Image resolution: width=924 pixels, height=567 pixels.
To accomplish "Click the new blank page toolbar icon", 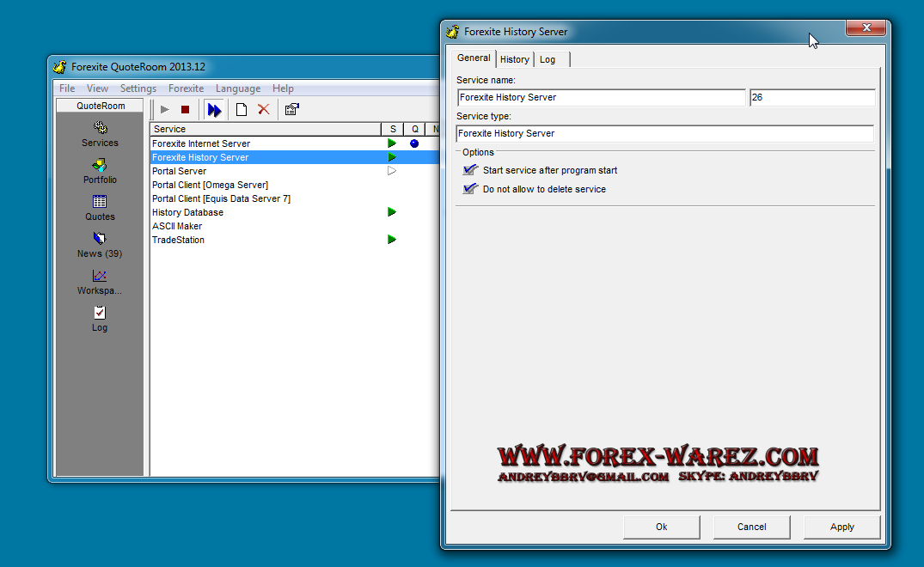I will click(242, 110).
